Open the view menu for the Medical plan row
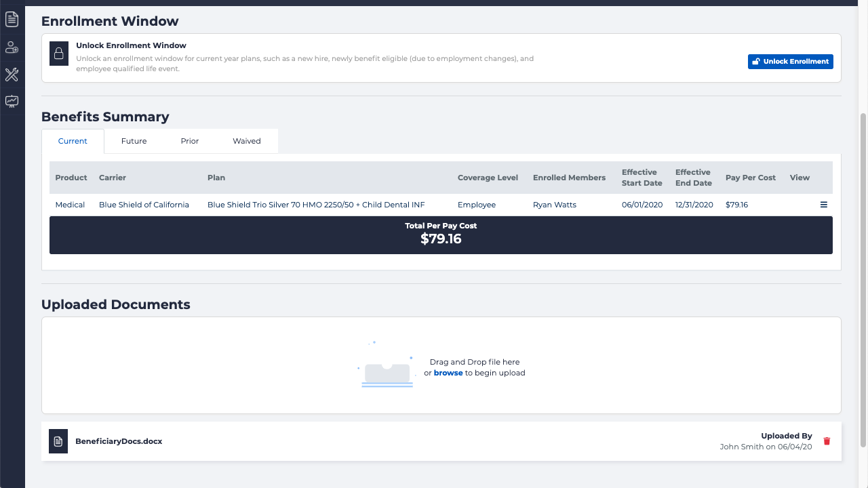Viewport: 868px width, 488px height. (x=823, y=204)
